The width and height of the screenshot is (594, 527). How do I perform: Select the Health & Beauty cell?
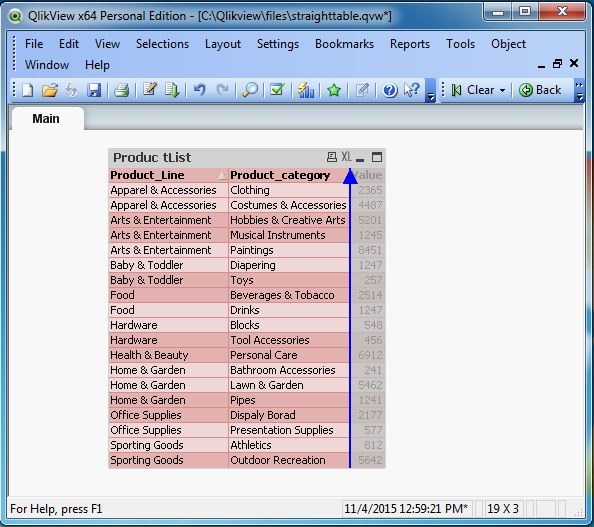click(168, 355)
